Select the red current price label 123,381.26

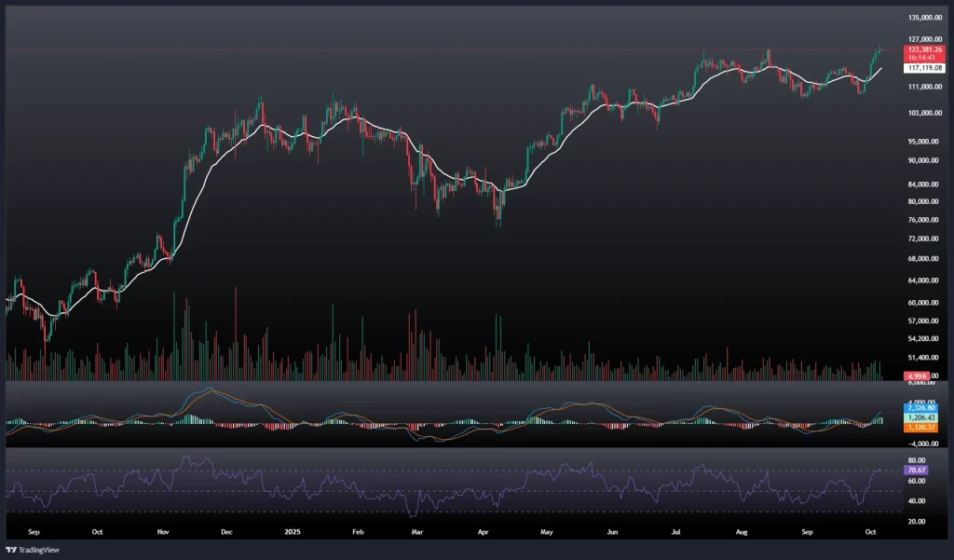pyautogui.click(x=924, y=48)
